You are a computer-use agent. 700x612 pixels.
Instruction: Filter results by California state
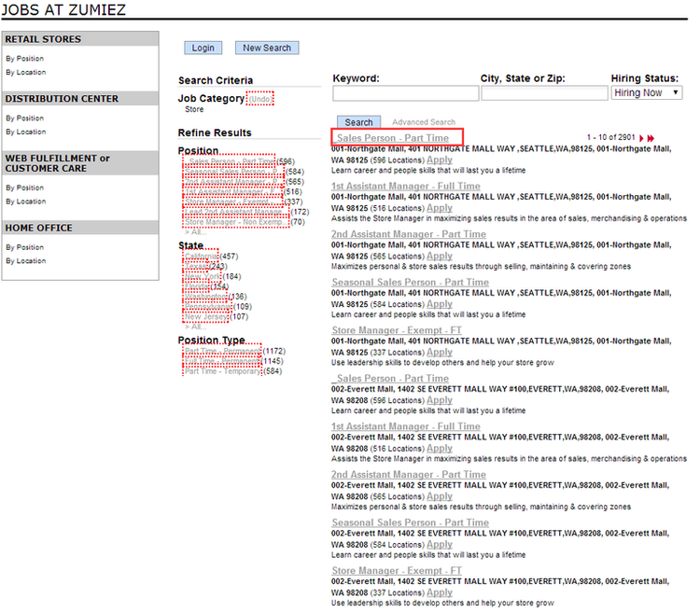click(201, 257)
